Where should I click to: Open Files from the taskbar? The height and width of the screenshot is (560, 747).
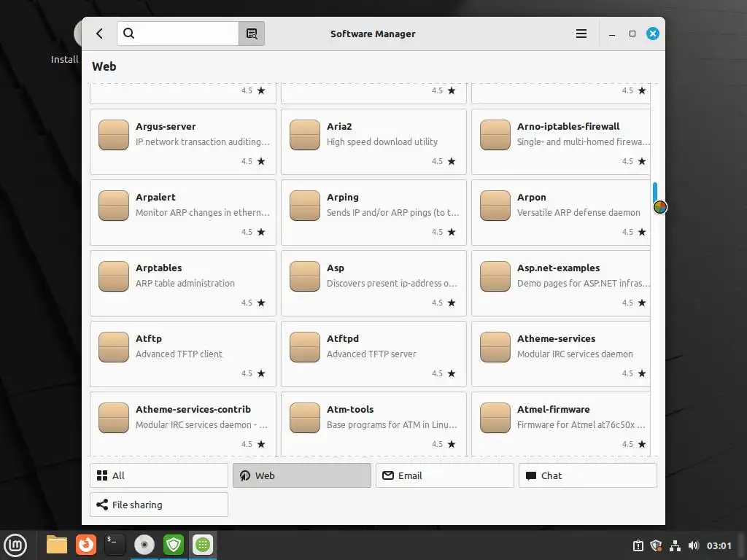(57, 545)
